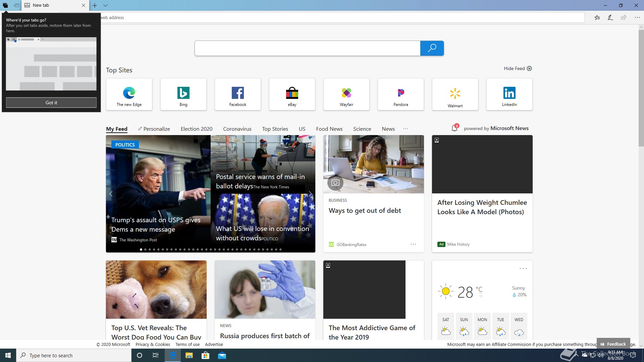The image size is (644, 362).
Task: Open the LinkedIn top site tile
Action: coord(509,94)
